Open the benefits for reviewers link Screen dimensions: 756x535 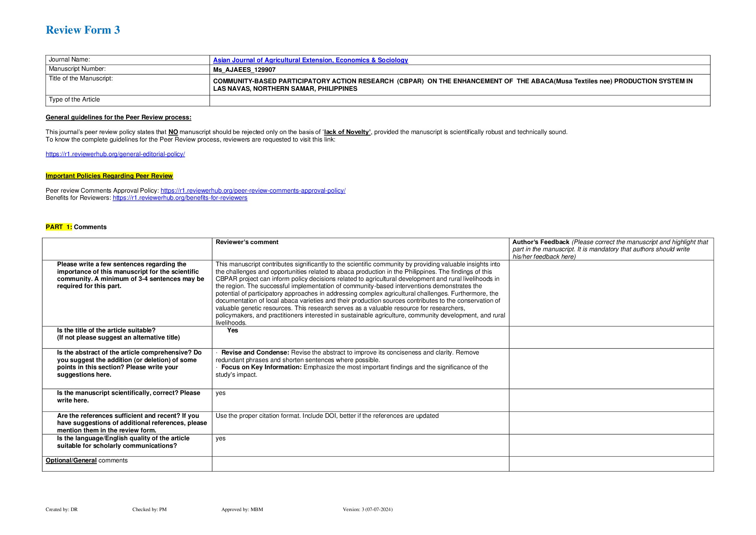(180, 198)
